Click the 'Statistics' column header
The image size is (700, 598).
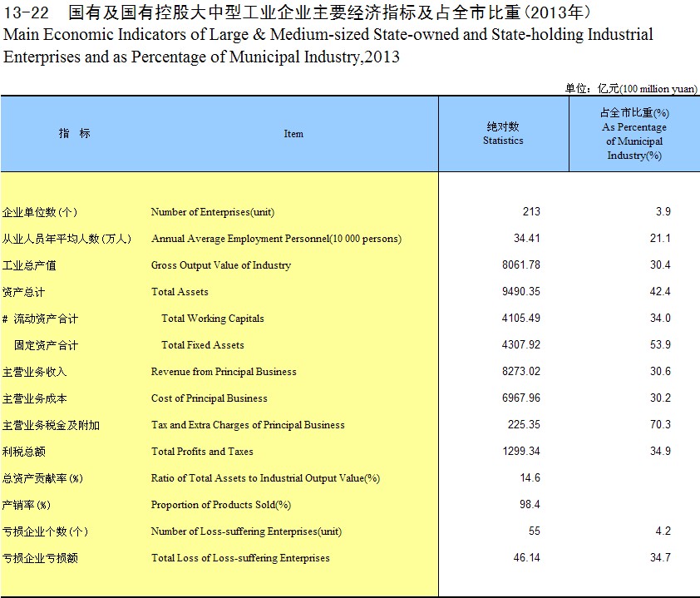pos(503,134)
